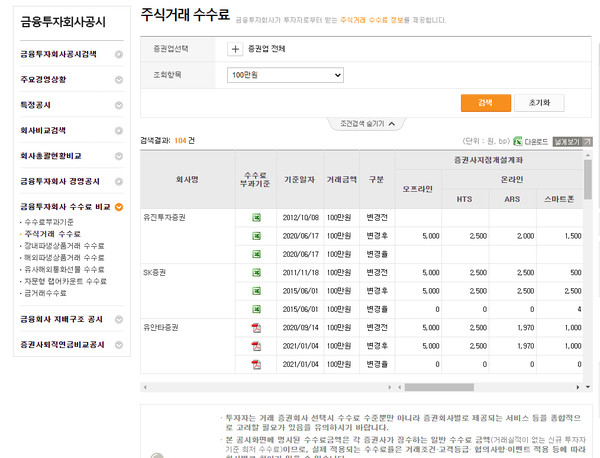Viewport: 600px width, 458px height.
Task: Click table's horizontal scrollbar thumb
Action: coord(439,387)
